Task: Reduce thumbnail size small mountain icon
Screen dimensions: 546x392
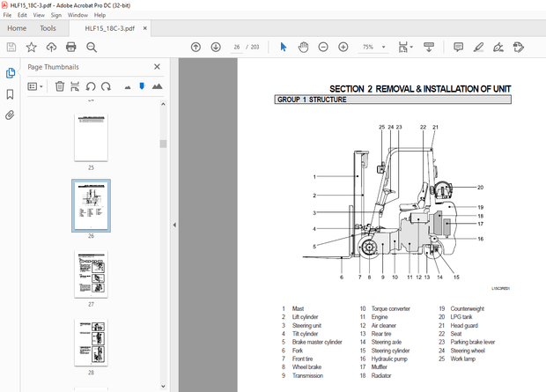Action: pos(128,87)
